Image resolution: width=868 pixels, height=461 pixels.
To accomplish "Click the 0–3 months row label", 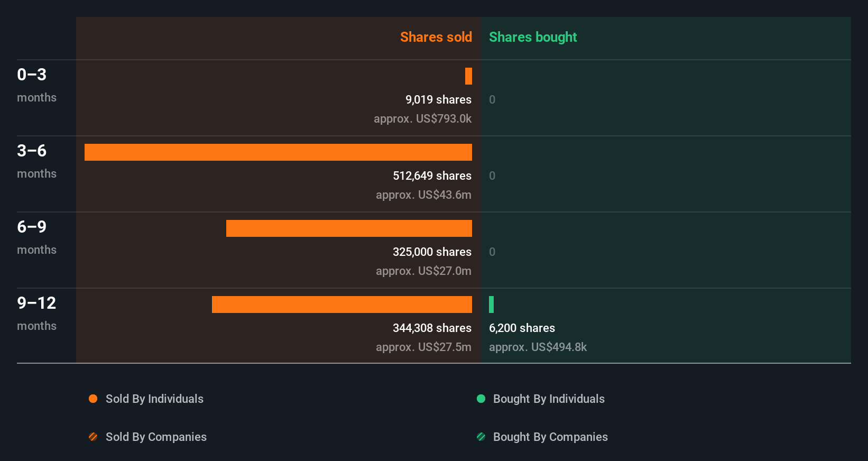I will (36, 85).
